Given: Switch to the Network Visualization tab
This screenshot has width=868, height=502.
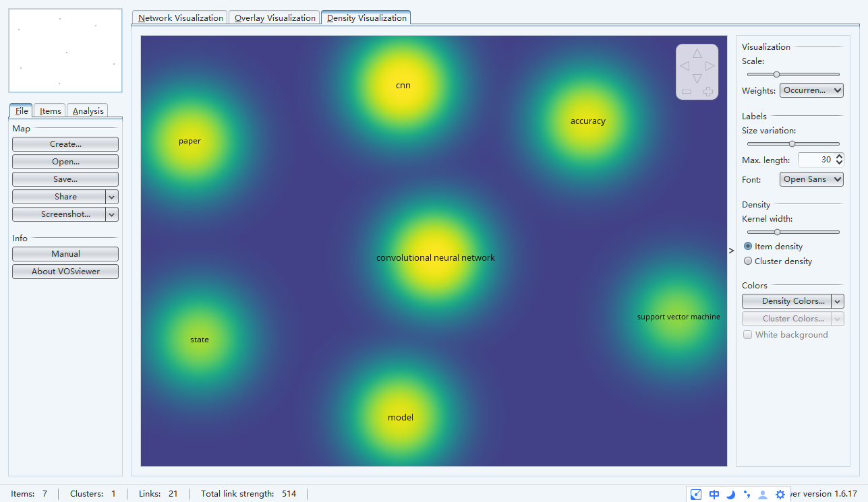Looking at the screenshot, I should 179,18.
